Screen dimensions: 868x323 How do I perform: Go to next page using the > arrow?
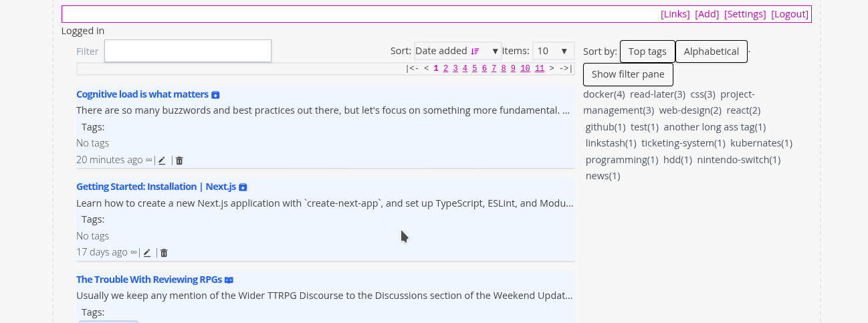pyautogui.click(x=552, y=68)
